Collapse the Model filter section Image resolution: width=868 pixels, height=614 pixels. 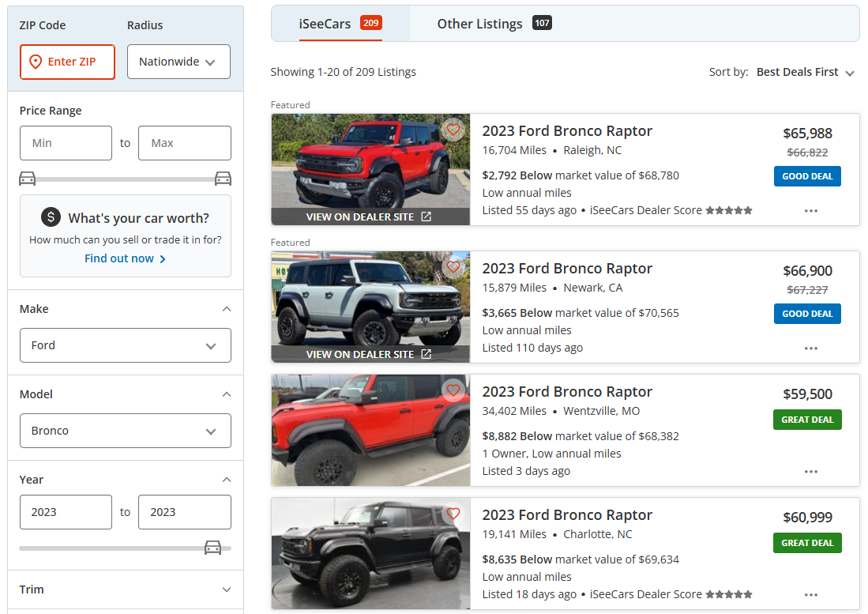coord(227,394)
